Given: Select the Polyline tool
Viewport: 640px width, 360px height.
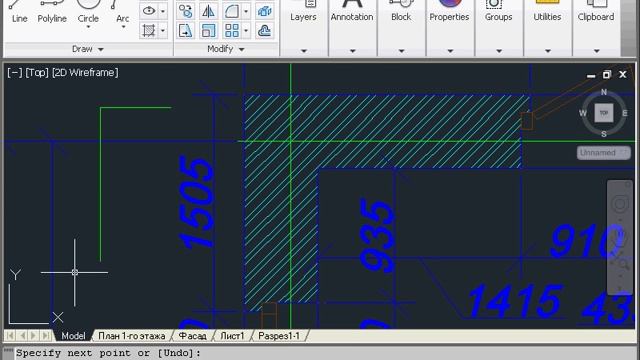Looking at the screenshot, I should (52, 12).
